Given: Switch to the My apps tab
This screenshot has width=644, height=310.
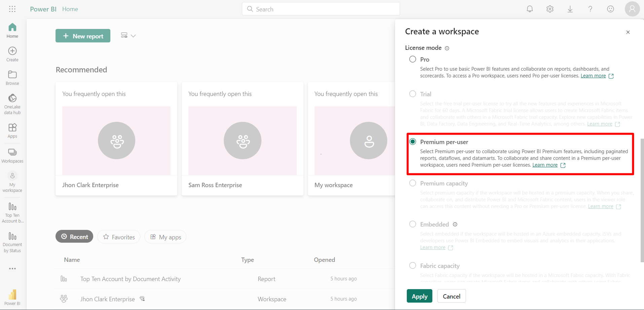Looking at the screenshot, I should coord(165,237).
